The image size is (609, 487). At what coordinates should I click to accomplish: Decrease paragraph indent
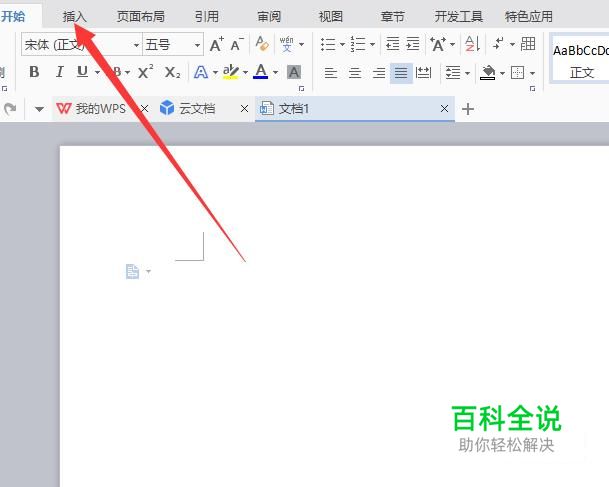(392, 44)
